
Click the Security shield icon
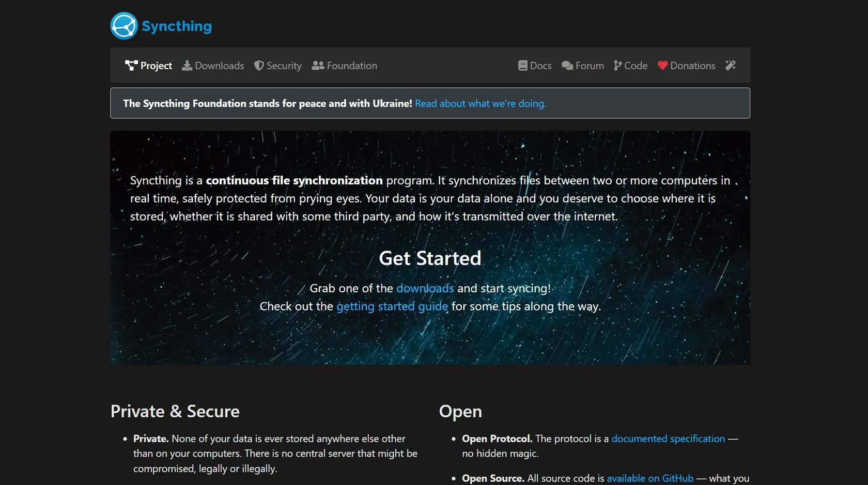click(x=258, y=66)
